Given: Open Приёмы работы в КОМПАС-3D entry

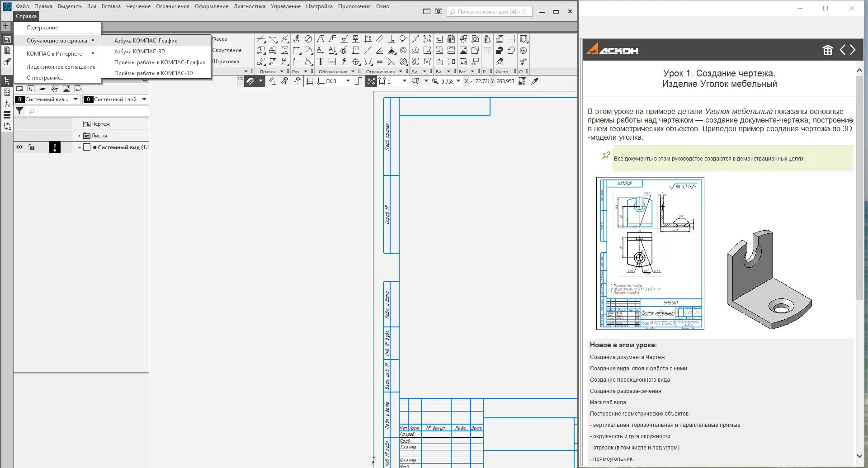Looking at the screenshot, I should pyautogui.click(x=156, y=73).
